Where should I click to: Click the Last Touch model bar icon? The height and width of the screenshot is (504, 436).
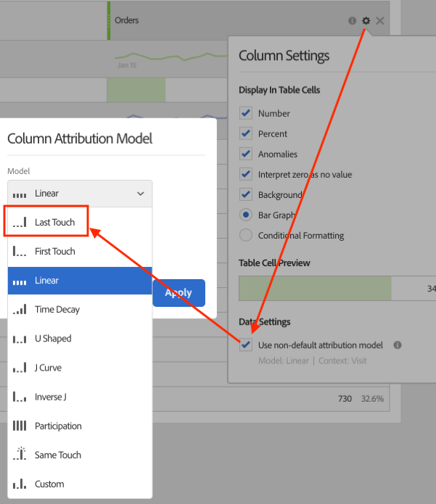20,222
